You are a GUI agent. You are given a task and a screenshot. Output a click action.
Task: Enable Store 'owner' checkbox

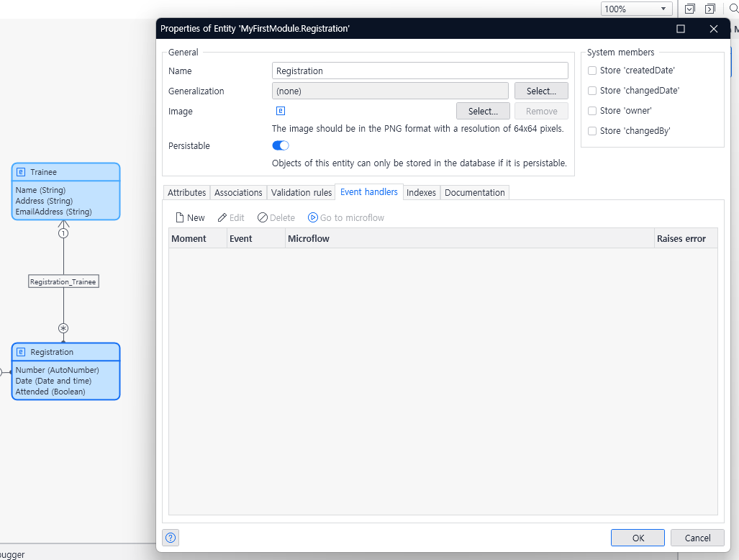pos(592,111)
